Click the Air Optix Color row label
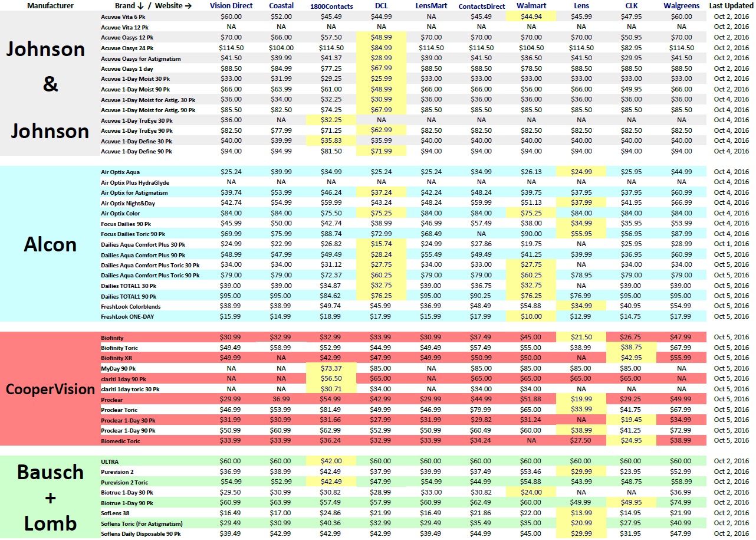Image resolution: width=756 pixels, height=540 pixels. (121, 214)
